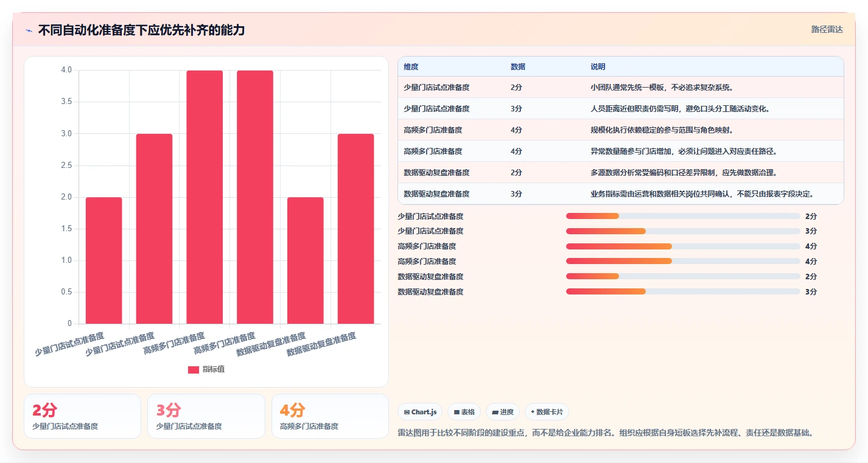Select row 异常数量随参与门店增加

coord(620,151)
